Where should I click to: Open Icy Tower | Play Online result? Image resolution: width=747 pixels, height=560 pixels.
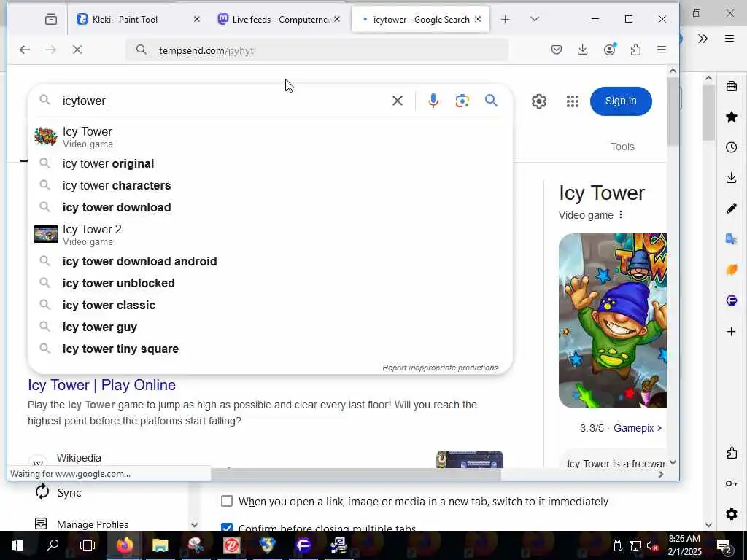click(101, 385)
